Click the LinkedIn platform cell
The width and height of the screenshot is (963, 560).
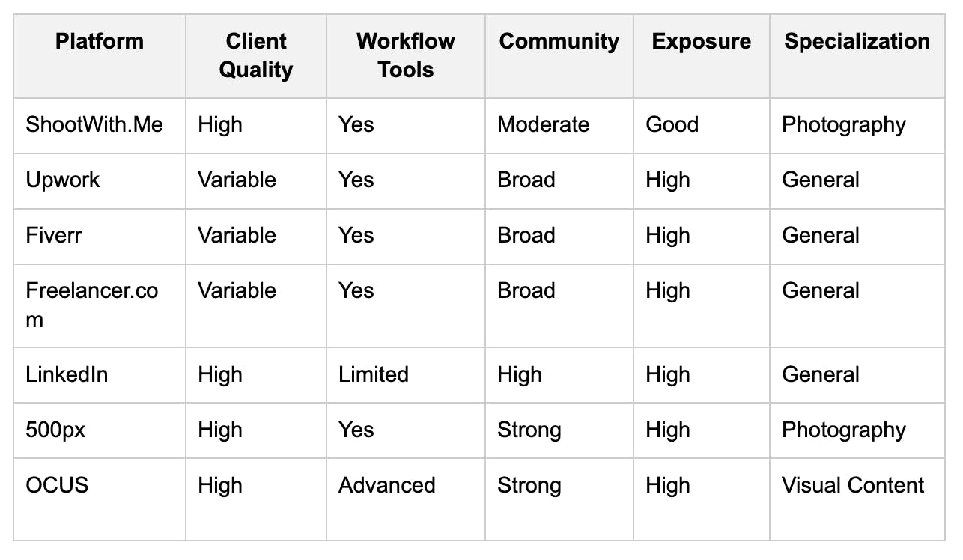pos(67,374)
